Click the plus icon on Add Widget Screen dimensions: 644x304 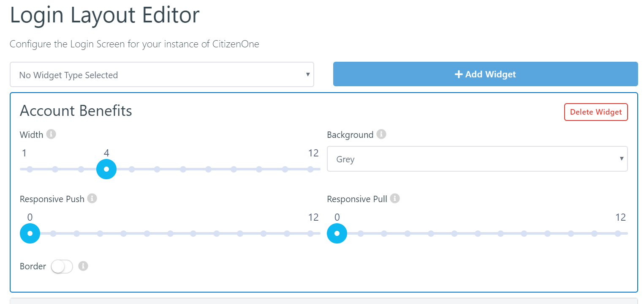459,74
